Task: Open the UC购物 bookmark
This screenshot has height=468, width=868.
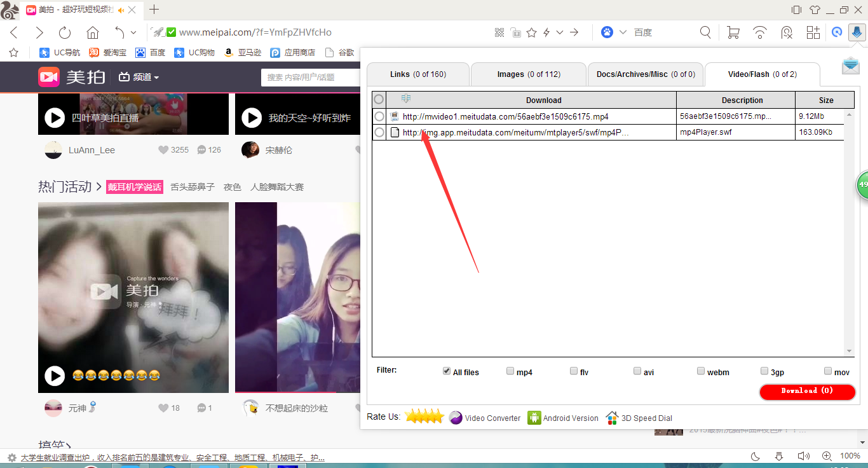Action: click(x=195, y=53)
